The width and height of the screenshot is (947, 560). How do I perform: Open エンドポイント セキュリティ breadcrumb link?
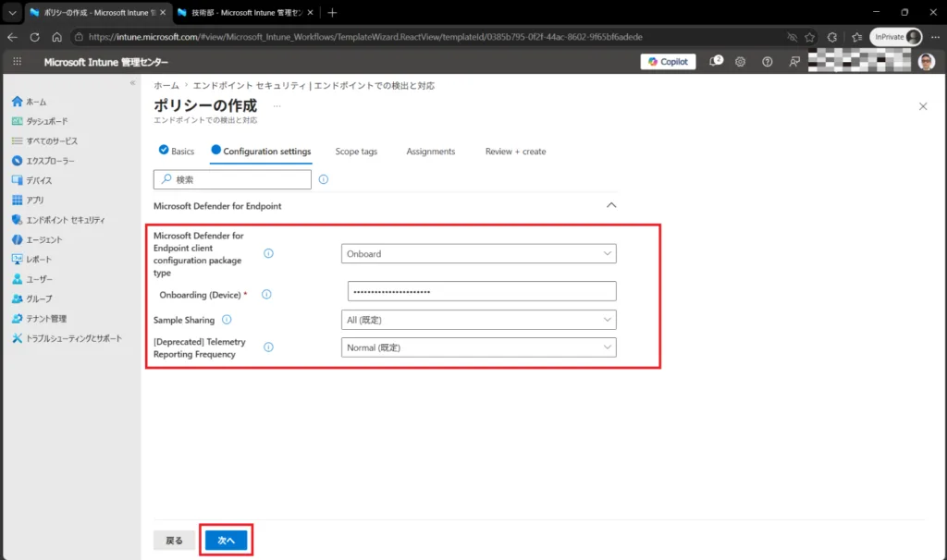click(x=314, y=86)
